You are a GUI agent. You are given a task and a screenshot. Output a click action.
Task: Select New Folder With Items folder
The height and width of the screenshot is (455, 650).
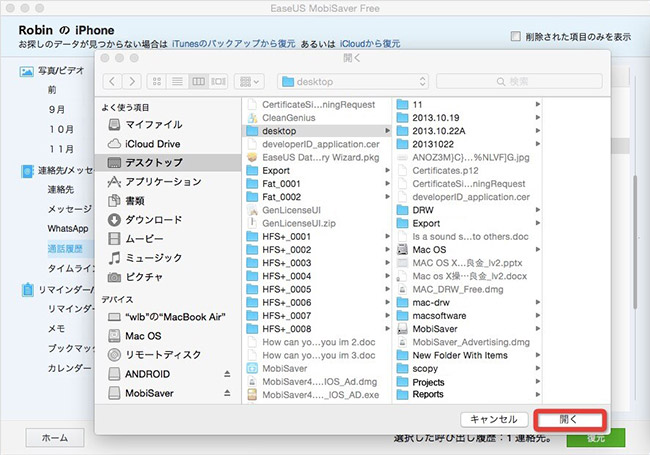468,355
